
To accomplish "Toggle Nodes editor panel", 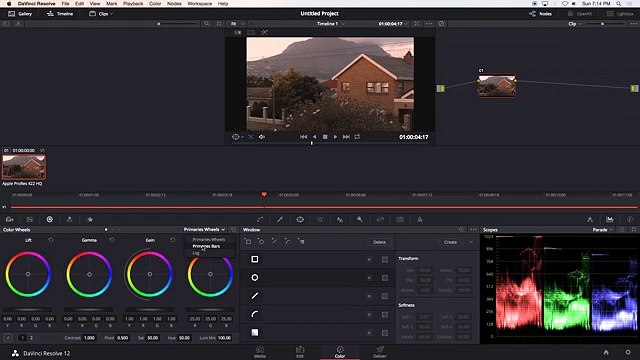I will (540, 13).
